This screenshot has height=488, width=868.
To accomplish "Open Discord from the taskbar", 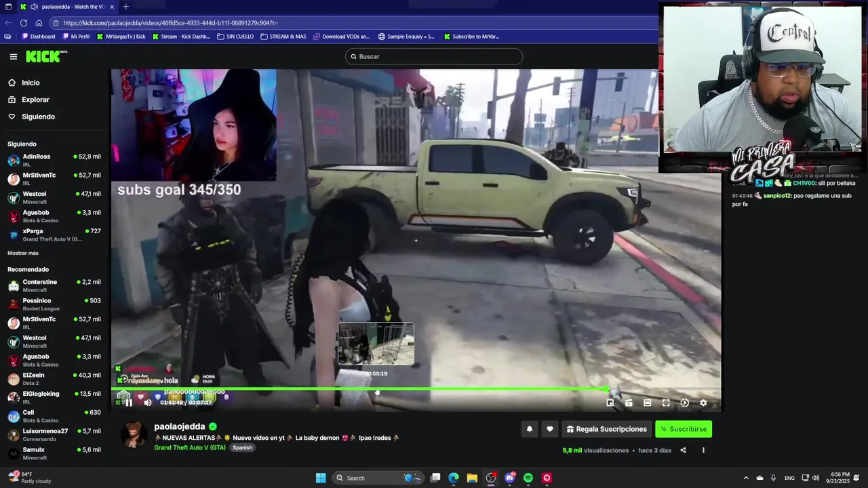I will pyautogui.click(x=509, y=478).
